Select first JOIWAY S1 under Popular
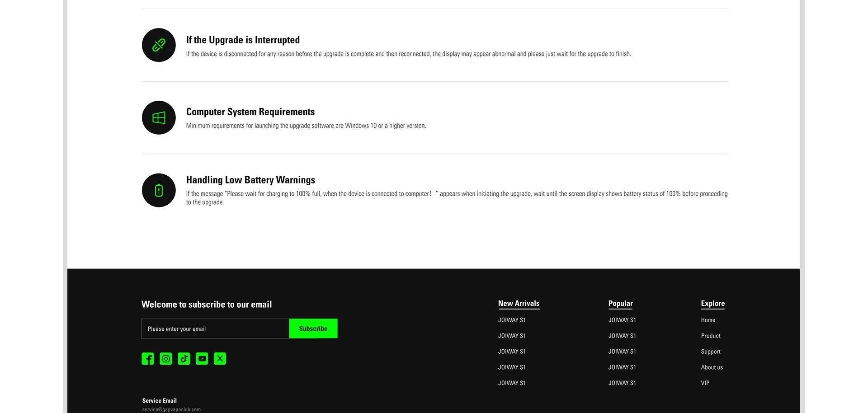 (622, 320)
